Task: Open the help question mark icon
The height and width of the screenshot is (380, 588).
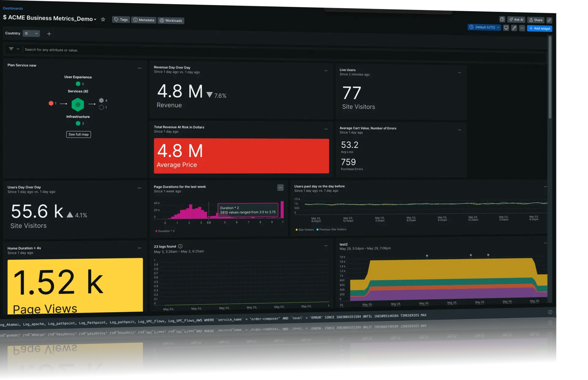Action: 502,20
